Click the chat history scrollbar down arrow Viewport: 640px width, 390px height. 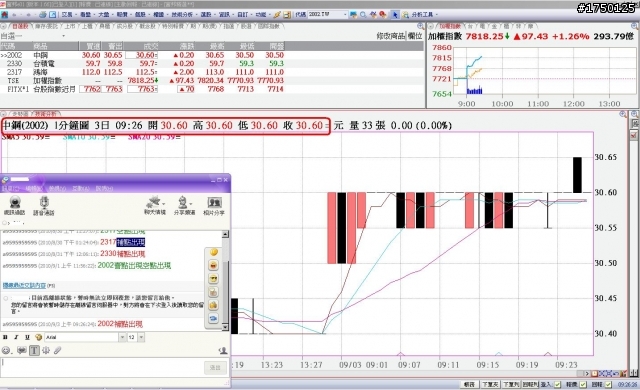coord(225,327)
